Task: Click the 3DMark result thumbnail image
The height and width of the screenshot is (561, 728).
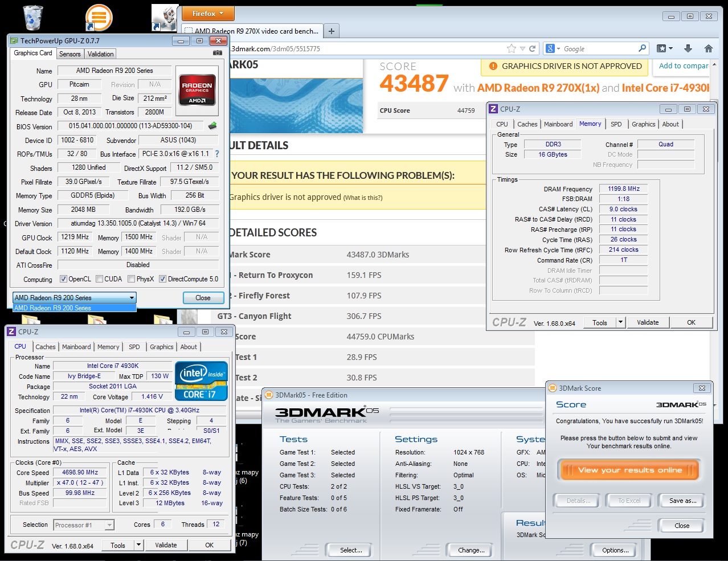Action: click(296, 105)
